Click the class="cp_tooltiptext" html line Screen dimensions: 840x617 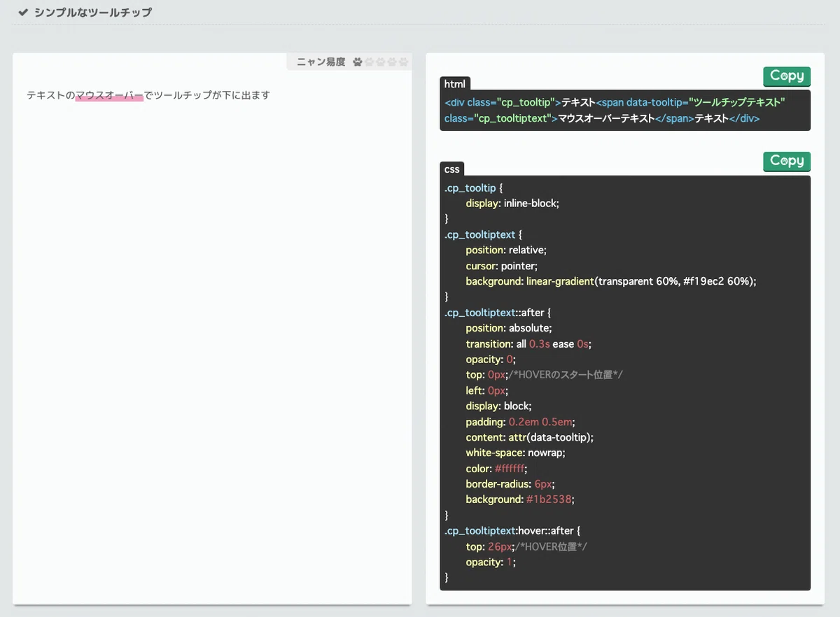click(602, 118)
